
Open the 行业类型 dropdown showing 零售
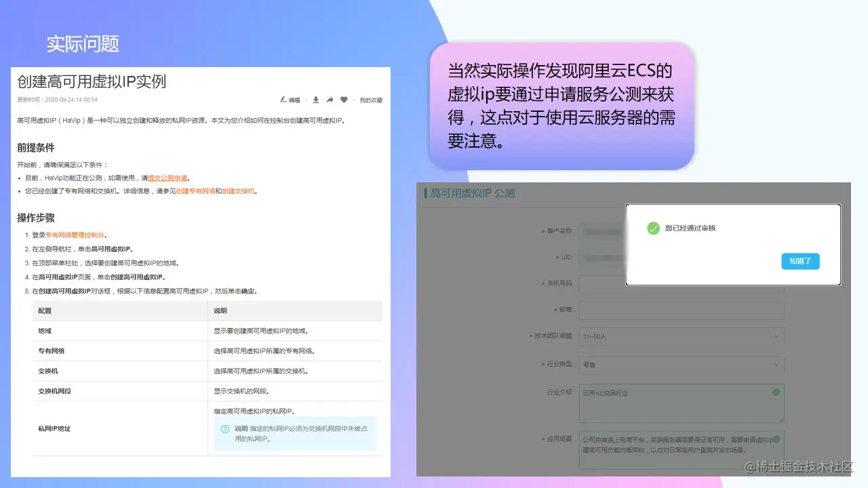[x=682, y=365]
